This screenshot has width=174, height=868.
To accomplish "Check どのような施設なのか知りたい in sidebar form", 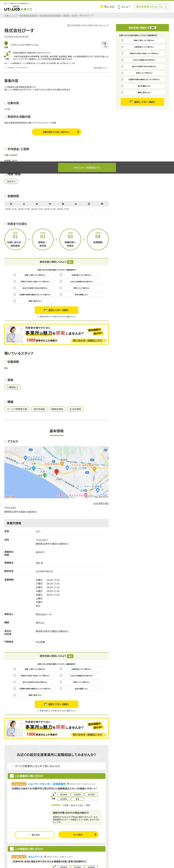I will click(x=142, y=60).
